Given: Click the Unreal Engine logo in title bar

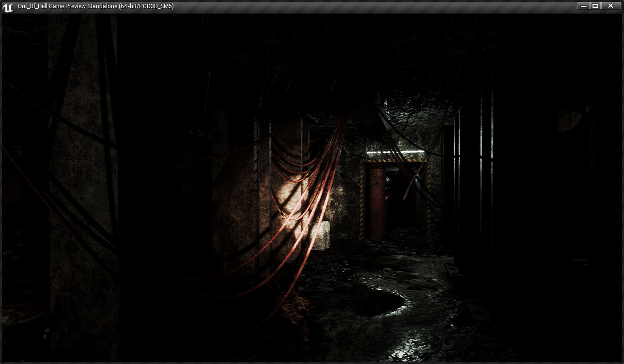Looking at the screenshot, I should pyautogui.click(x=8, y=7).
